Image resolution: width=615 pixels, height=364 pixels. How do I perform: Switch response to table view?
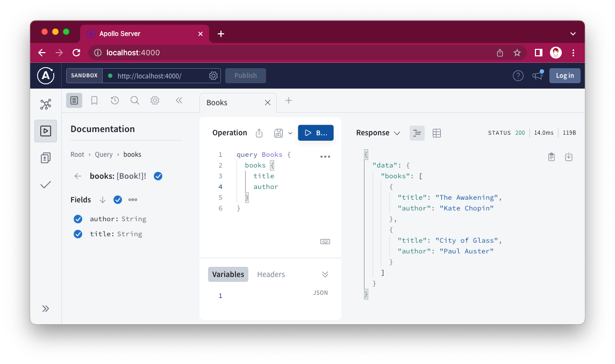[x=437, y=133]
